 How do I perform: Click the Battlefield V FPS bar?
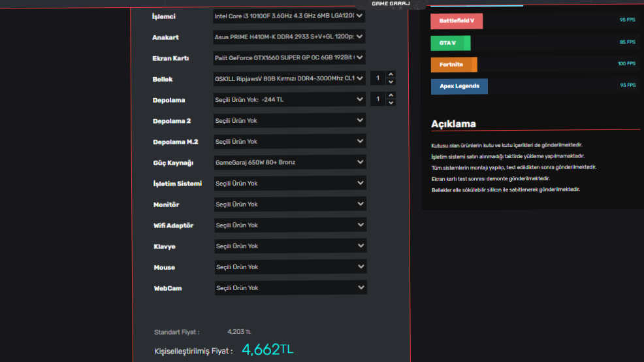(x=457, y=21)
